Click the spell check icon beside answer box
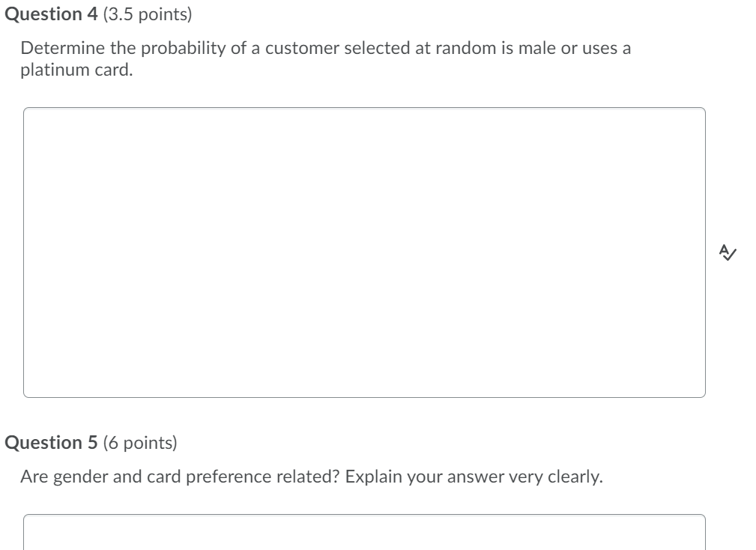This screenshot has height=550, width=756. [x=726, y=253]
